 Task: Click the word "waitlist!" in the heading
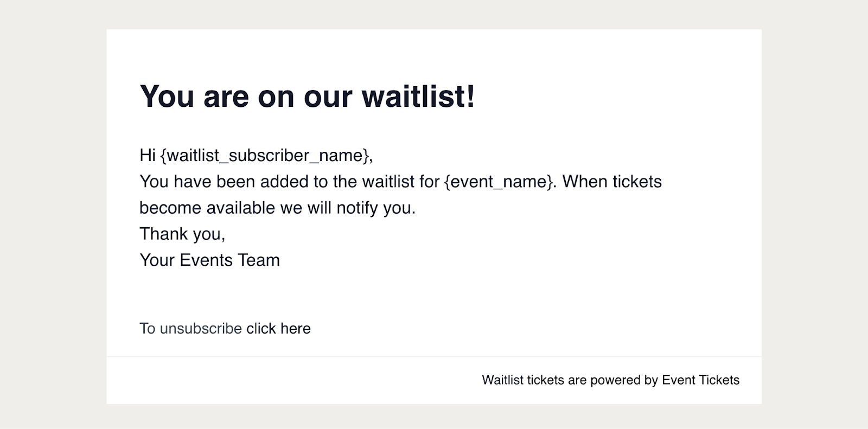coord(418,97)
